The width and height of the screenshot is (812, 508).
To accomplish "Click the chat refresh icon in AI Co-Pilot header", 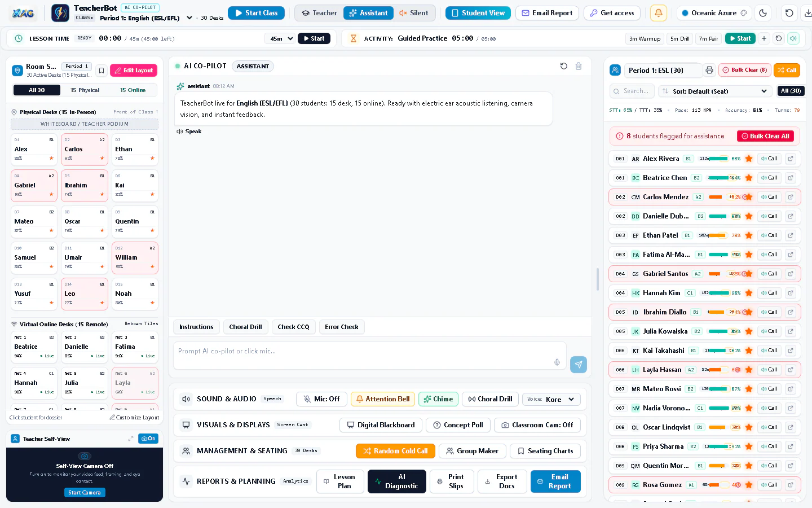I will pyautogui.click(x=563, y=66).
